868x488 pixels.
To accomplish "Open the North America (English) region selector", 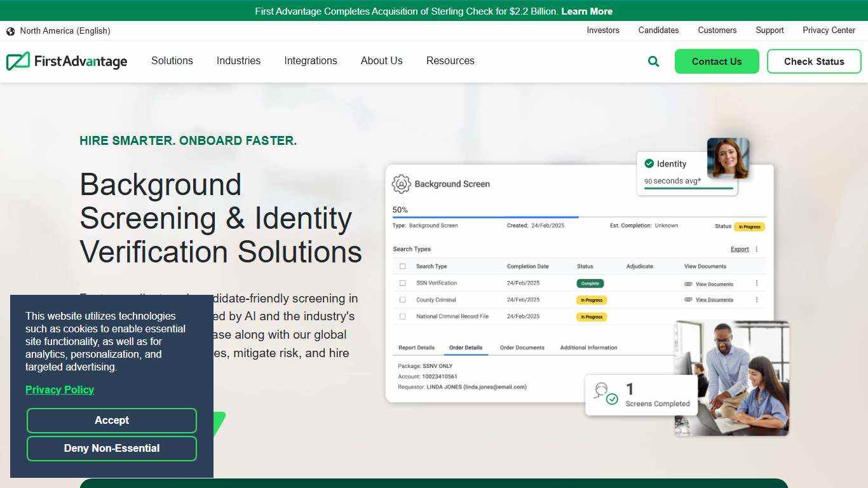I will pos(64,30).
